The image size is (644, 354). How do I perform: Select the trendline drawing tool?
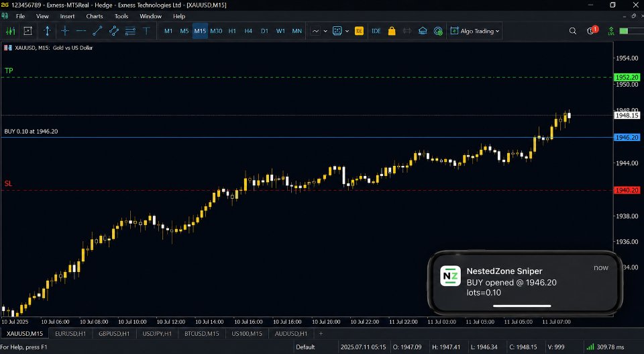pos(97,31)
